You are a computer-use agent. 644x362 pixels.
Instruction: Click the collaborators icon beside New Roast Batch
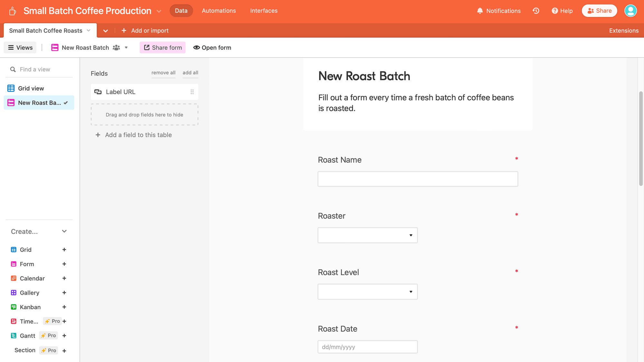116,48
